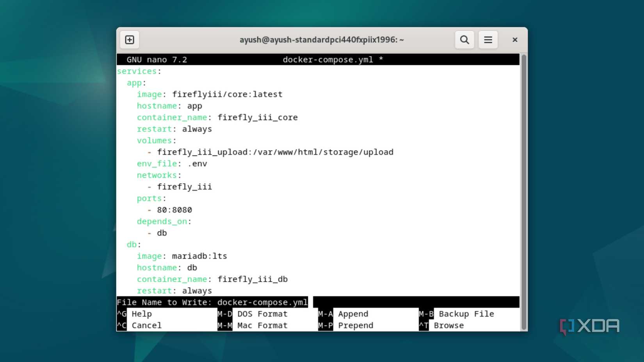644x362 pixels.
Task: Click the '- db' dependency entry
Action: point(157,233)
